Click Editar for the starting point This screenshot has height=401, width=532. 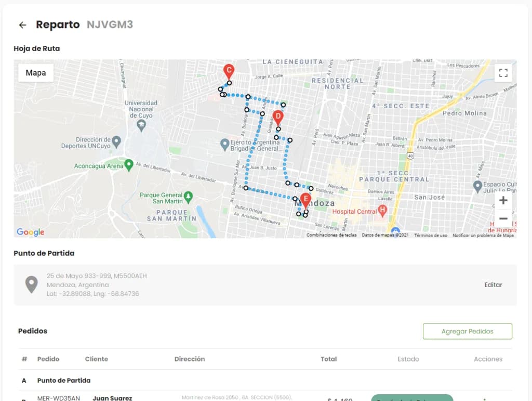pos(493,285)
